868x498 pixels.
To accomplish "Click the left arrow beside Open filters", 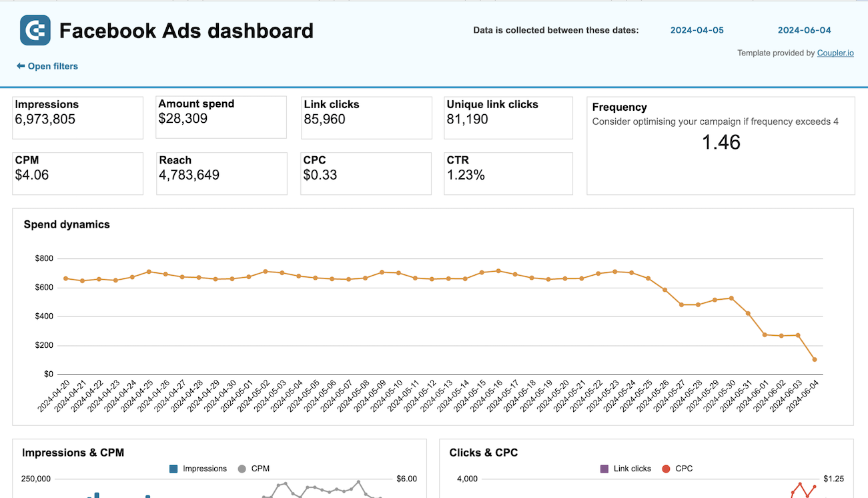I will pos(19,66).
